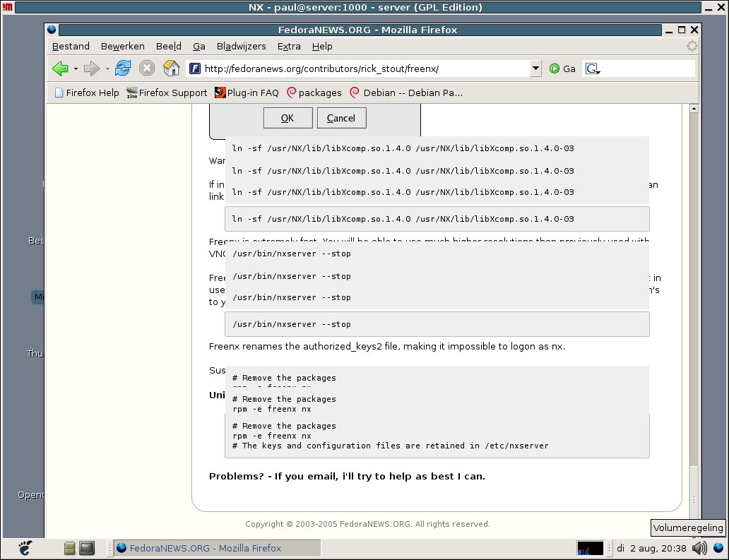This screenshot has width=729, height=560.
Task: Click the green Ga (Go) button
Action: [562, 68]
